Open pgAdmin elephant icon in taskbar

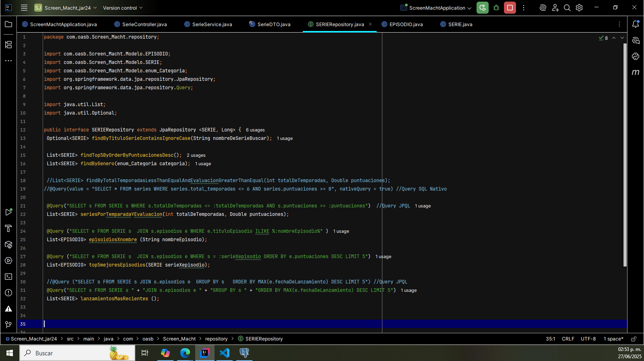[244, 353]
